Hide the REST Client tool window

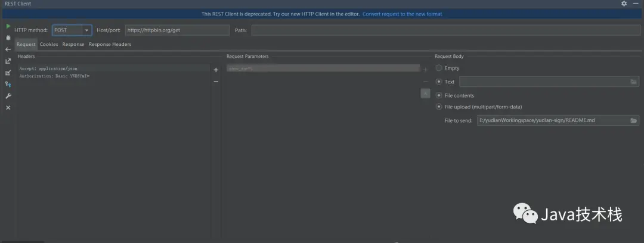pyautogui.click(x=636, y=4)
